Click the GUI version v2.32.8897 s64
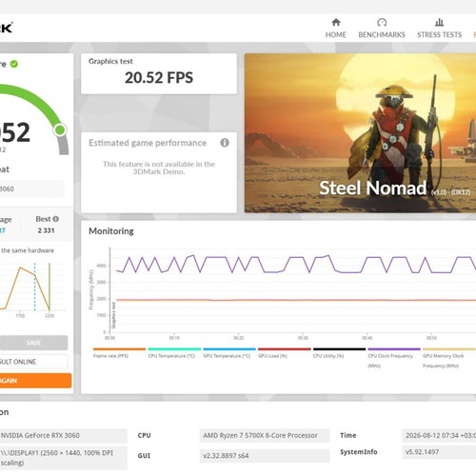Viewport: 476px width, 476px height. 265,456
